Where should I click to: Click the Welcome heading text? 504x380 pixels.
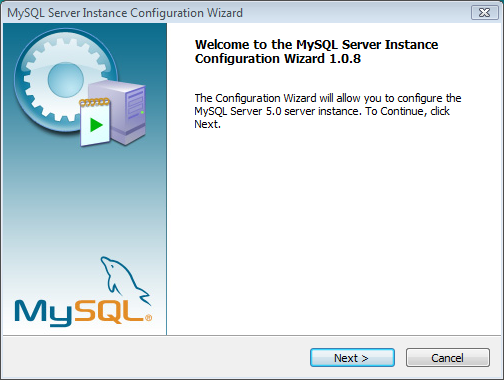click(316, 51)
